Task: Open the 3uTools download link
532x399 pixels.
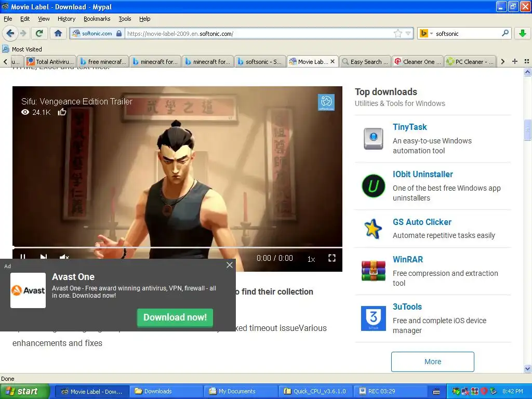Action: tap(407, 307)
